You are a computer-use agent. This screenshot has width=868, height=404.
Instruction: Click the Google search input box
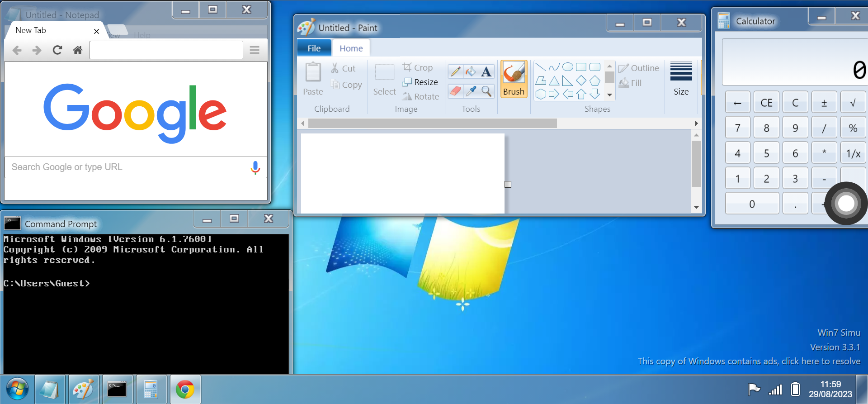pos(127,167)
